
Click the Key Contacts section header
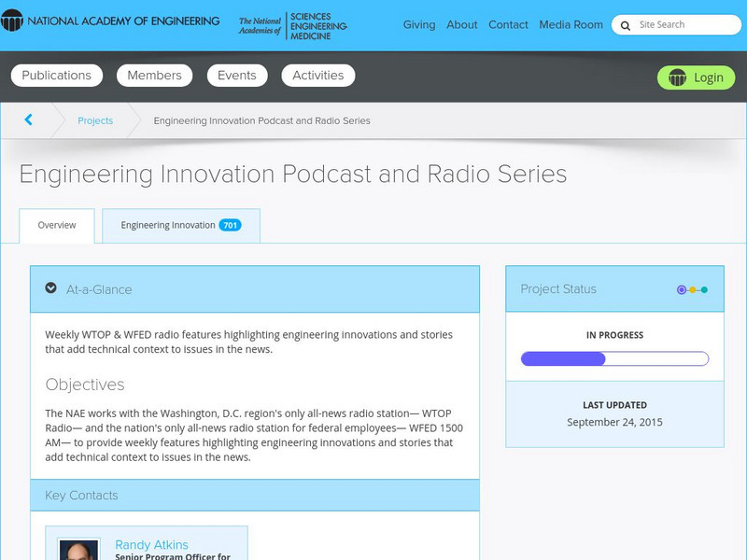[x=255, y=496]
